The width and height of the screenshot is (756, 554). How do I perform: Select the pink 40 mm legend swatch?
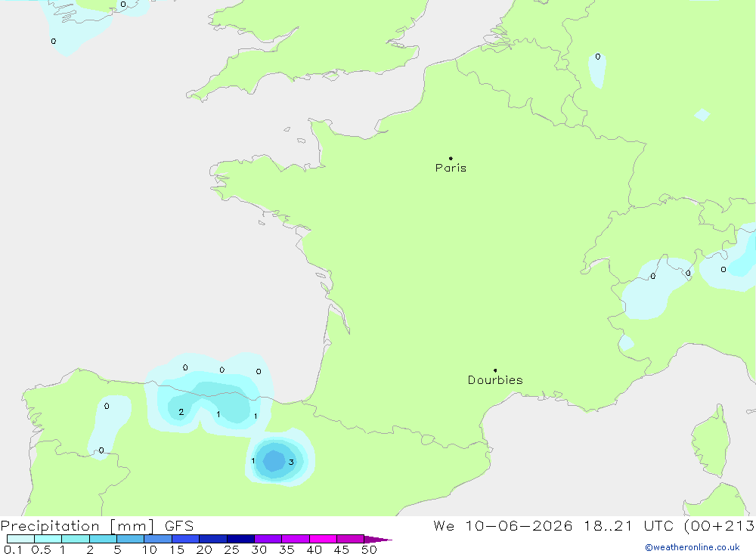[323, 539]
